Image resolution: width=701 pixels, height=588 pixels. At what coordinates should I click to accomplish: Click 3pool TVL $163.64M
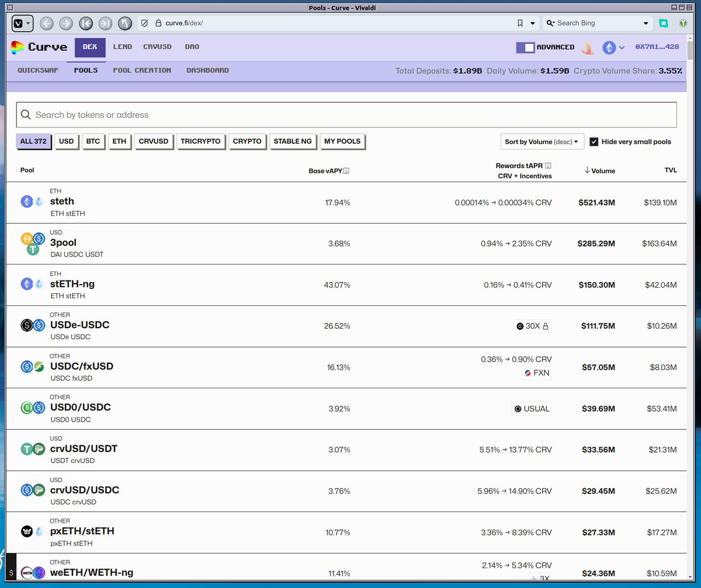click(660, 243)
